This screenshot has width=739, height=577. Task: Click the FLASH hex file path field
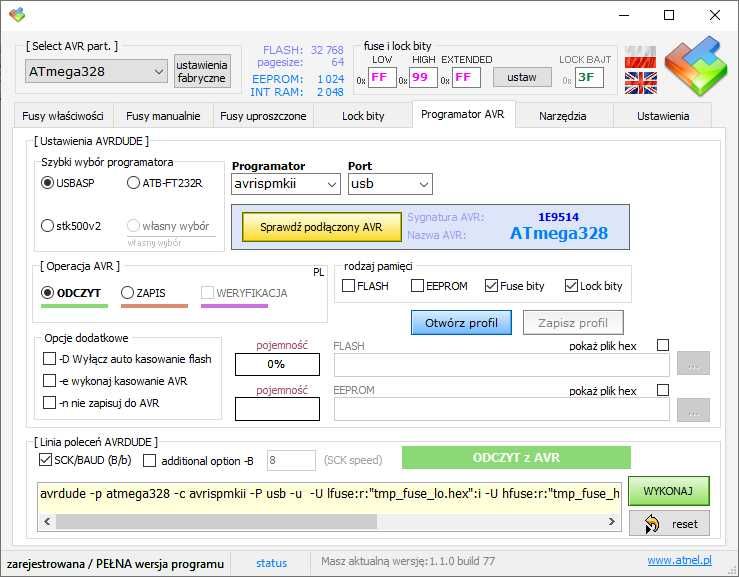point(501,364)
